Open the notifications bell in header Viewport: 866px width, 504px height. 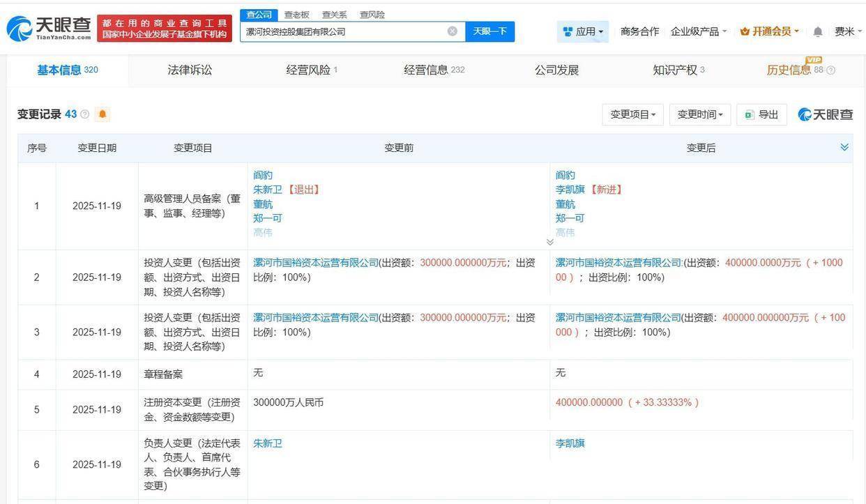[818, 31]
